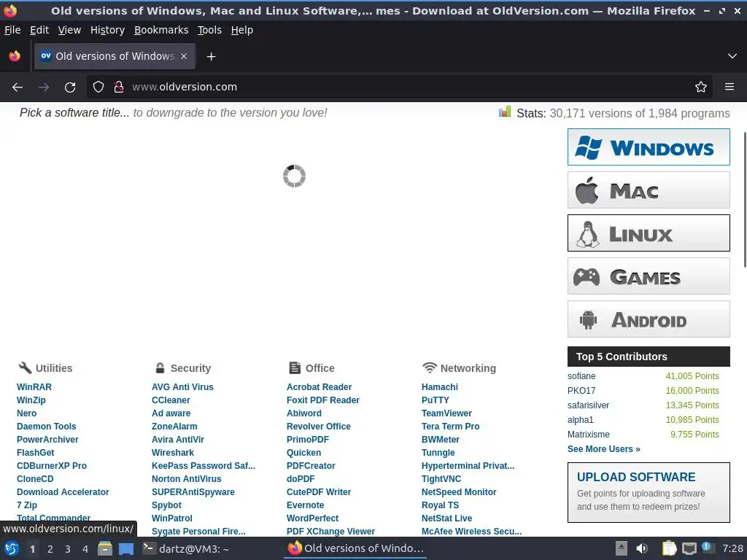Open the 7 Zip link
This screenshot has width=747, height=560.
(27, 505)
